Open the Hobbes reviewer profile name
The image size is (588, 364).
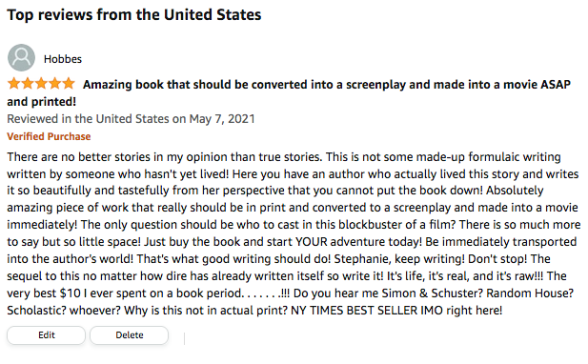63,59
